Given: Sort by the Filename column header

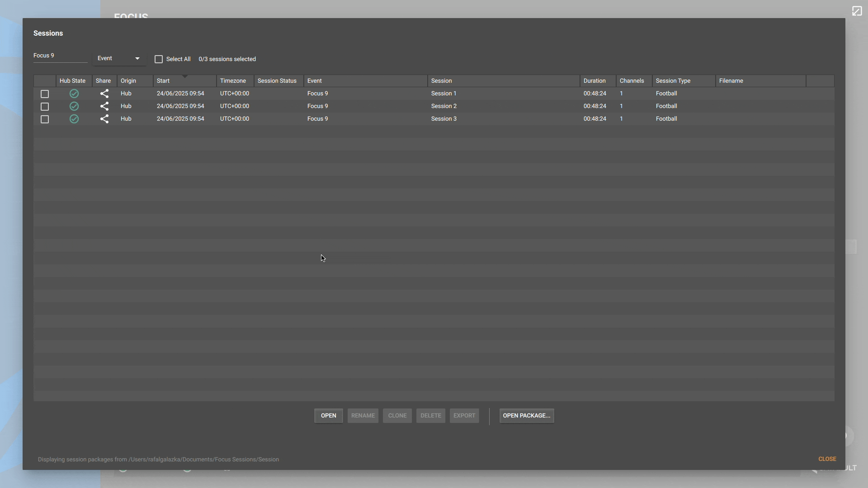Looking at the screenshot, I should tap(761, 81).
